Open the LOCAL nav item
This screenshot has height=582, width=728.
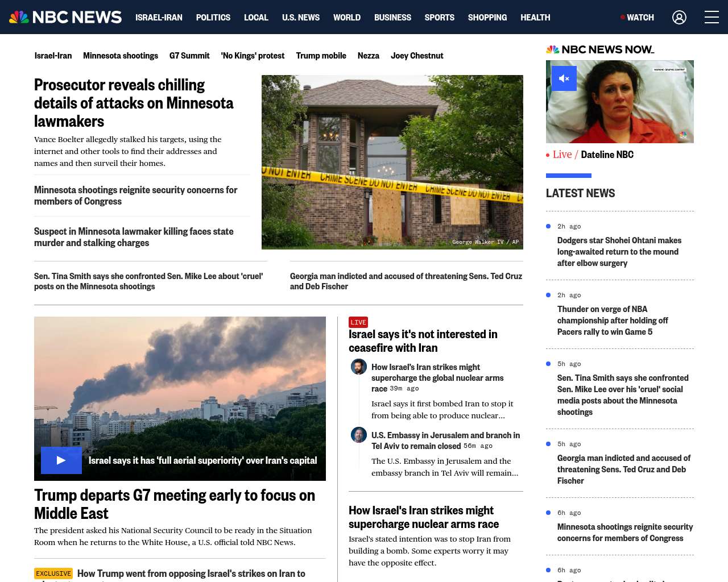click(256, 18)
